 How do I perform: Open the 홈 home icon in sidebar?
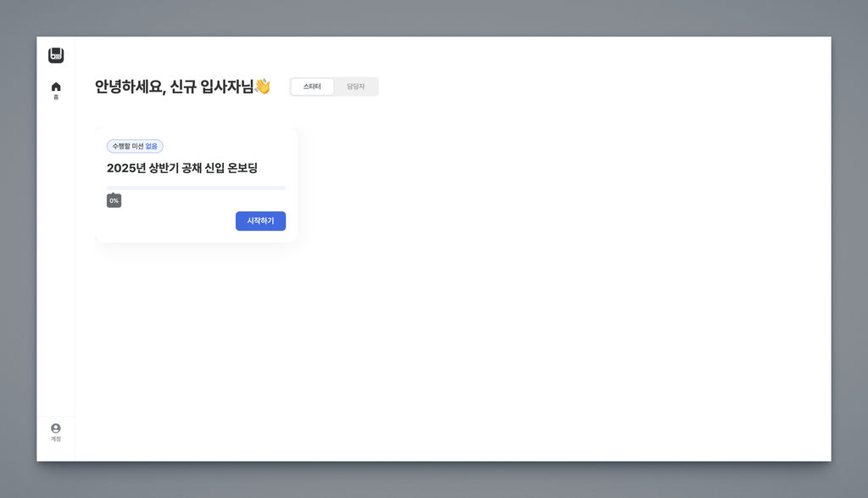pos(56,90)
